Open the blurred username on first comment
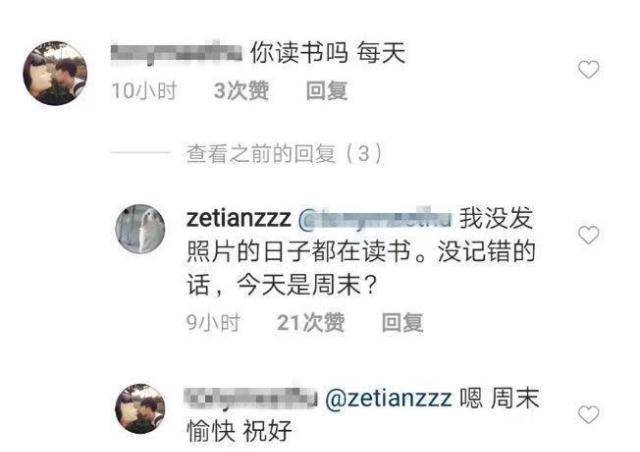640x452 pixels. point(176,53)
